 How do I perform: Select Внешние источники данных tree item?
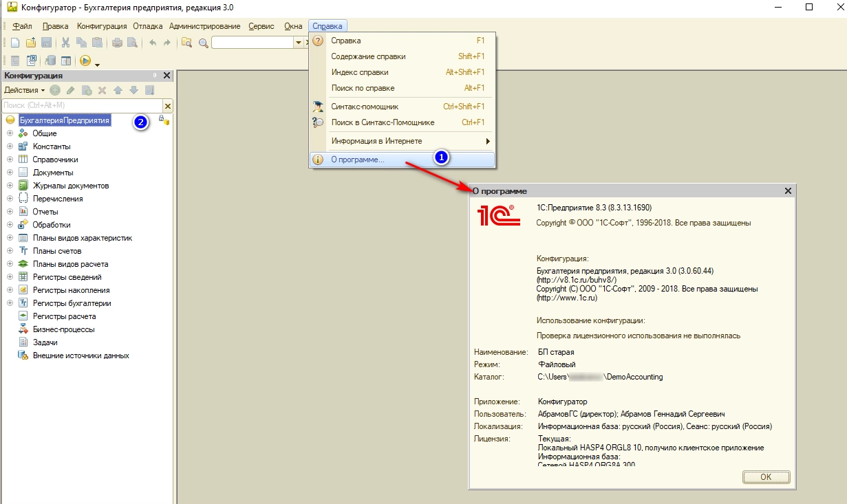(x=81, y=355)
